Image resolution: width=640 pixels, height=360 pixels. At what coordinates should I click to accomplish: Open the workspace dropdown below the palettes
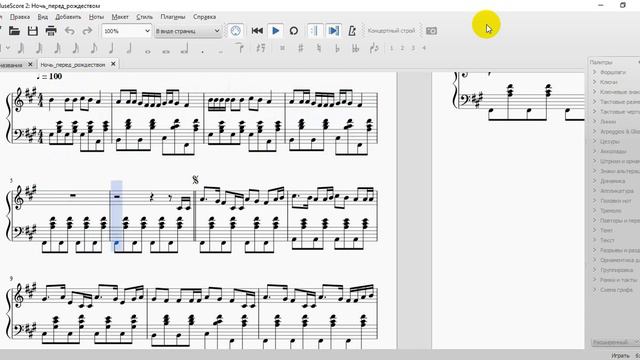[615, 342]
